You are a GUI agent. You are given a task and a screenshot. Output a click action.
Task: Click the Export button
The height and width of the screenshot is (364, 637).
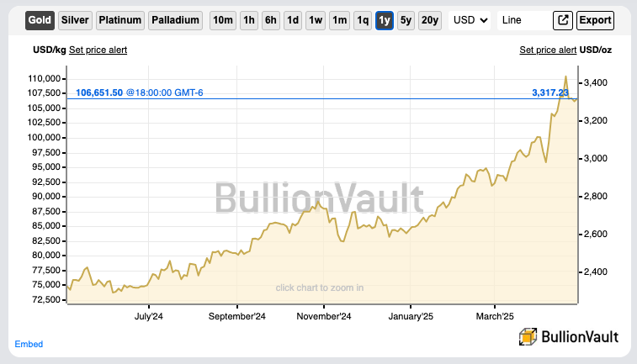coord(595,20)
